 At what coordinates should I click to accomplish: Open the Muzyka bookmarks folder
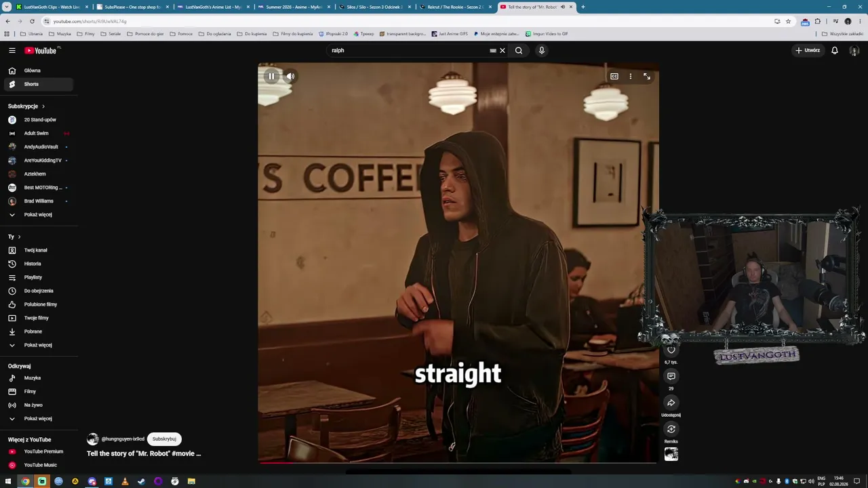[60, 34]
